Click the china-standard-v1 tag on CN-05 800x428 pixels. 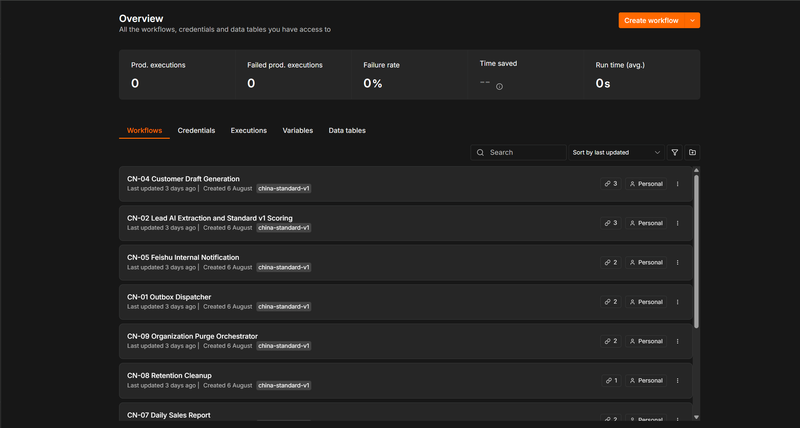coord(284,267)
